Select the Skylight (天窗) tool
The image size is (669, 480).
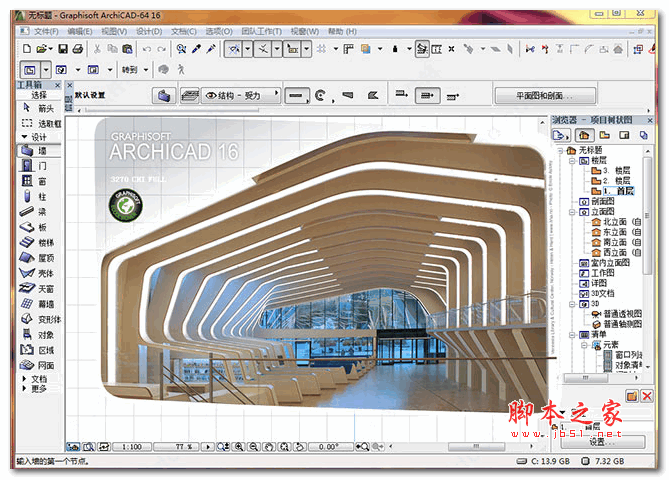tap(39, 289)
